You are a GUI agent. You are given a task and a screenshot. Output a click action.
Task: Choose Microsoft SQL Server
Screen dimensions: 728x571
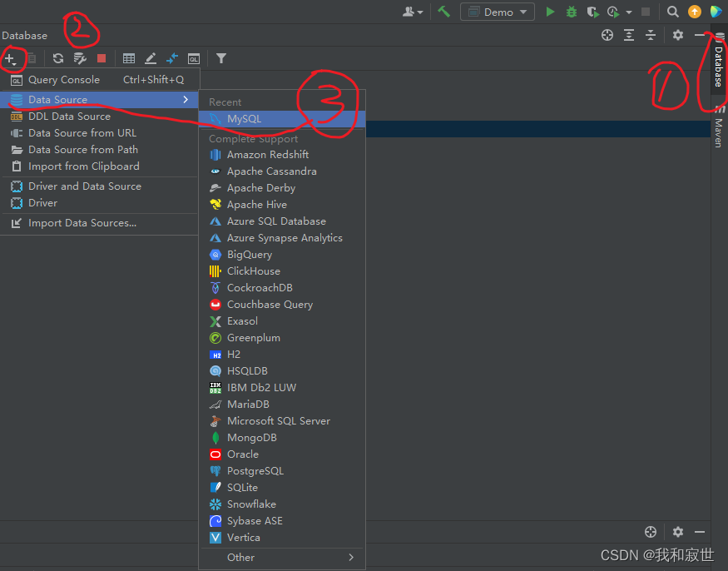[x=282, y=421]
